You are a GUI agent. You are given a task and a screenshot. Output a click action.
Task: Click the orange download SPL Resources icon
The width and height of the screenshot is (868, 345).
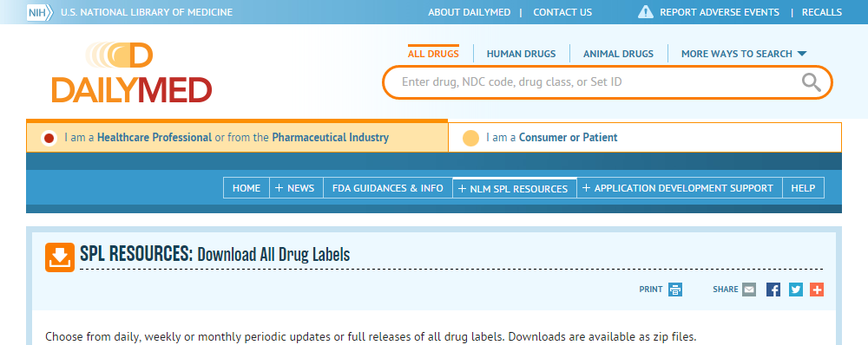60,257
